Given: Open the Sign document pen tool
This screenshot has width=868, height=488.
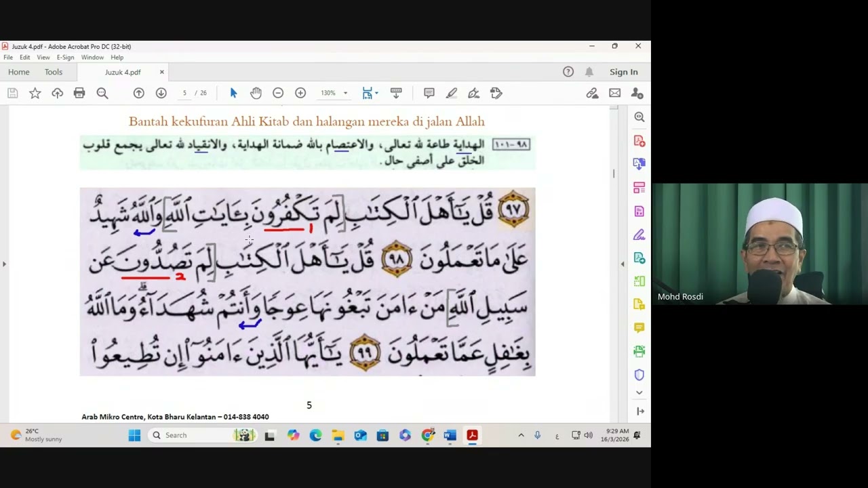Looking at the screenshot, I should (x=473, y=93).
